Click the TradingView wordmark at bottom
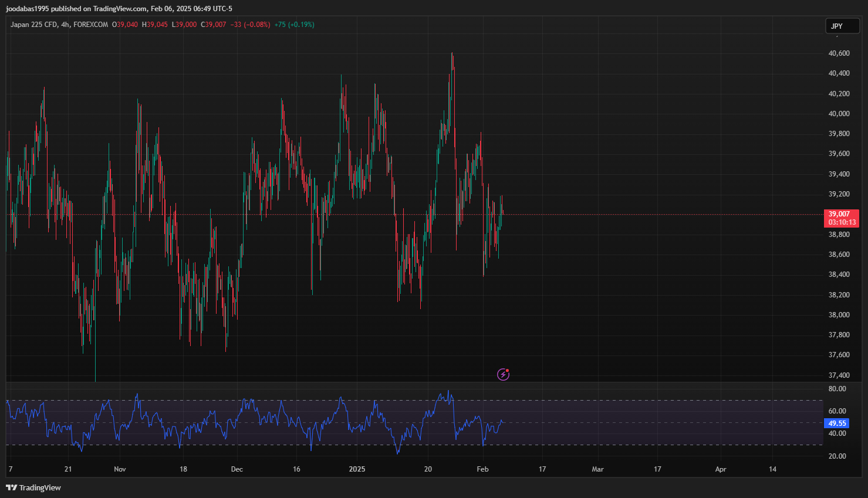 40,487
